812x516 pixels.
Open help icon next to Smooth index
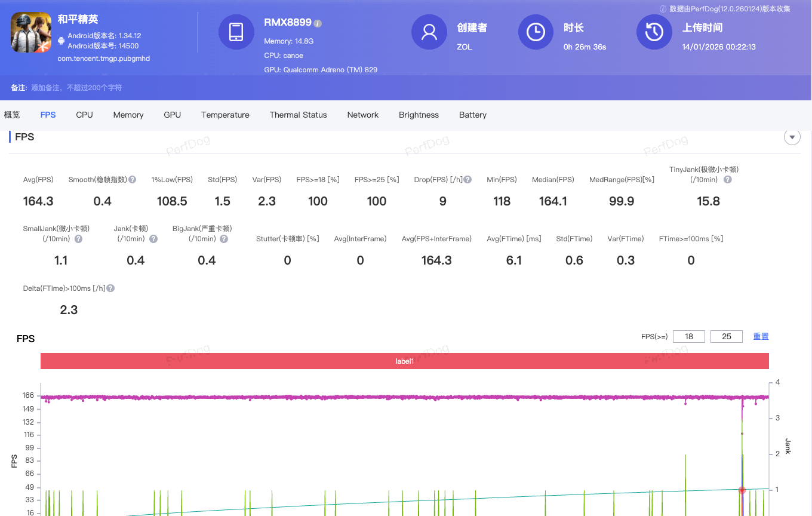pos(133,180)
